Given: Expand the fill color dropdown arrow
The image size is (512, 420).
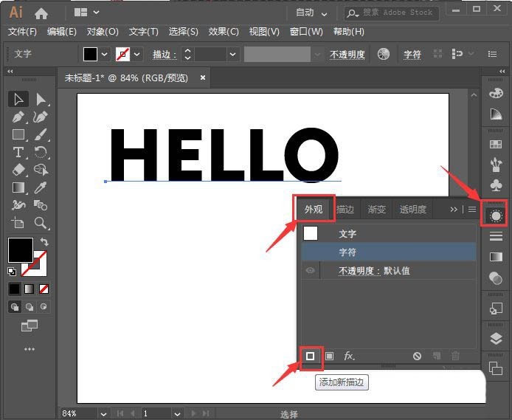Looking at the screenshot, I should tap(104, 54).
